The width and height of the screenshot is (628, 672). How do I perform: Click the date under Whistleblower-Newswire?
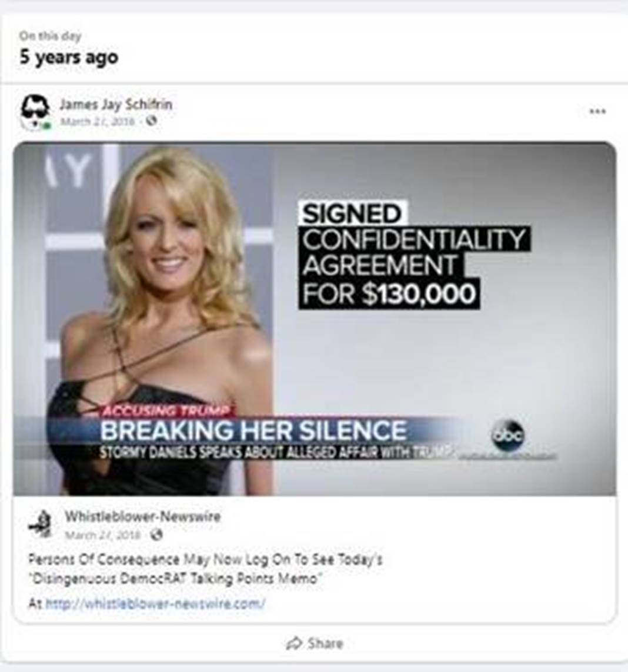click(103, 535)
